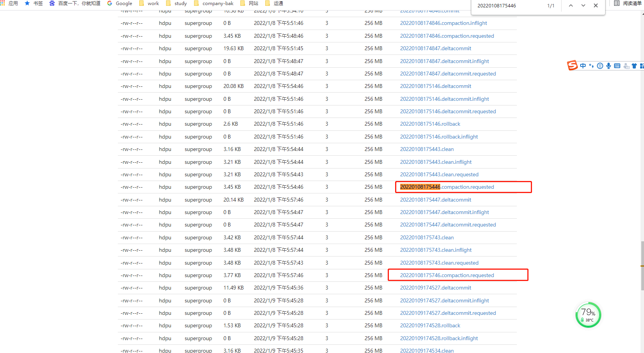Select the 1.53 KB size cell
This screenshot has width=644, height=353.
tap(232, 325)
